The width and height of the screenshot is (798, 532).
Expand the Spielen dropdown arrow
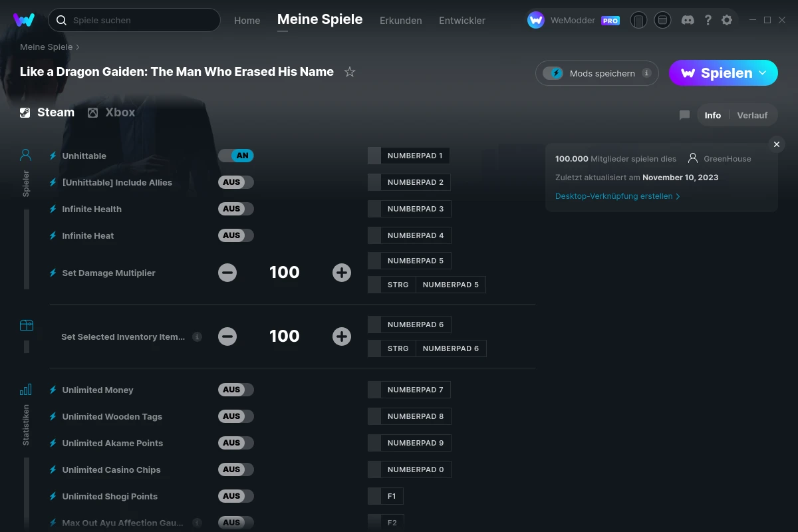click(763, 73)
